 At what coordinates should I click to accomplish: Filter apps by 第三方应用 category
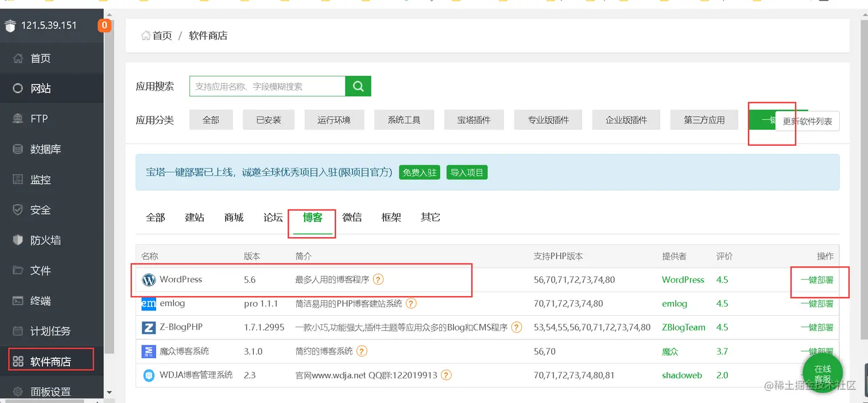click(704, 120)
